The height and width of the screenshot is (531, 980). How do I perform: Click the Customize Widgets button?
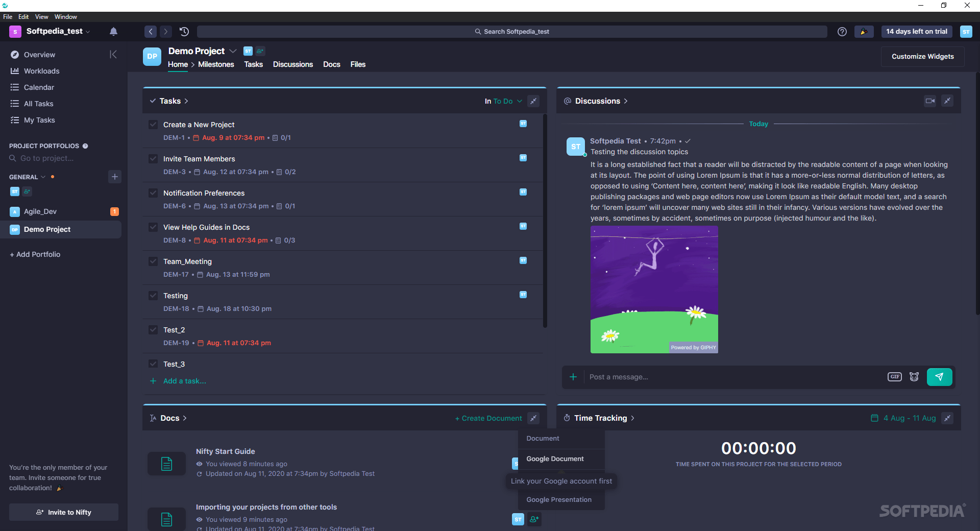922,57
